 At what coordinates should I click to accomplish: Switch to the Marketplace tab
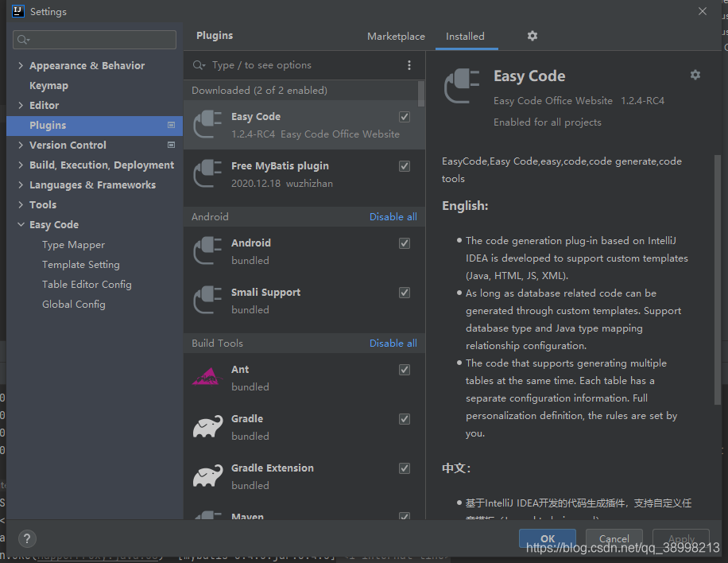click(x=396, y=37)
